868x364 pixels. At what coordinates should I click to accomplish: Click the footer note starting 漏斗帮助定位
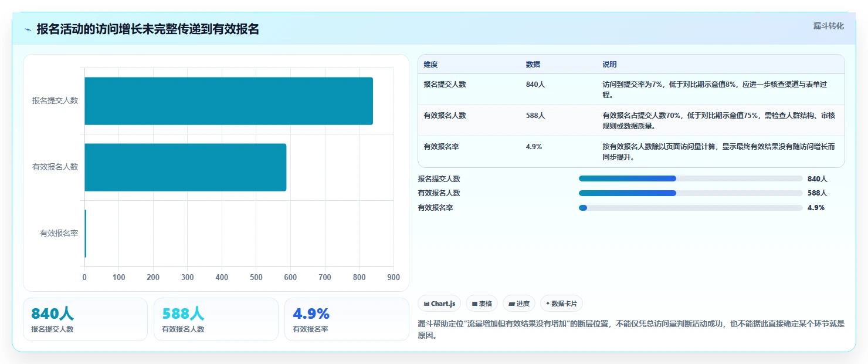[631, 331]
